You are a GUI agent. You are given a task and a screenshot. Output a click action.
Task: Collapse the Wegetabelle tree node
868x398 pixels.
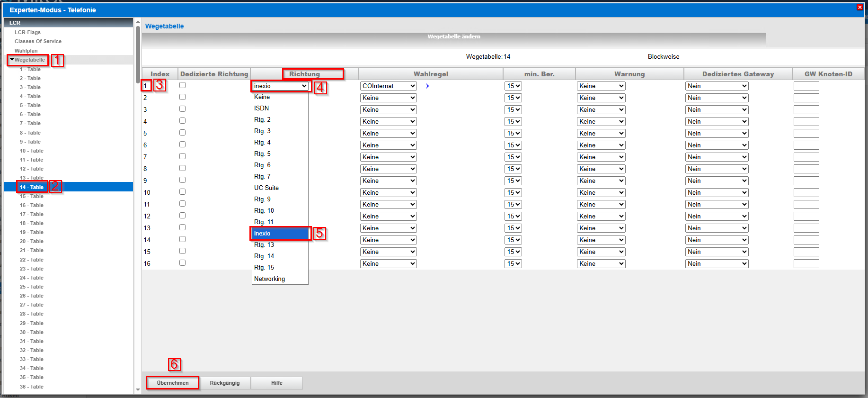(12, 60)
